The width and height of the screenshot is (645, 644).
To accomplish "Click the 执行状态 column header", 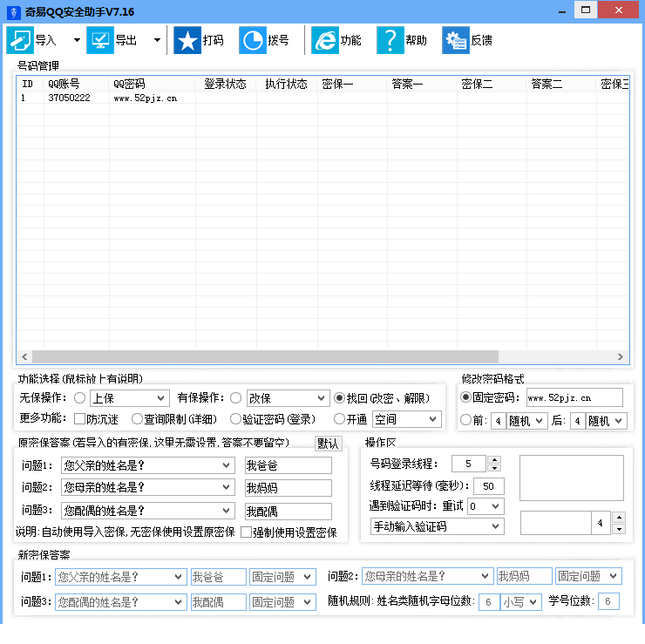I will click(x=287, y=84).
